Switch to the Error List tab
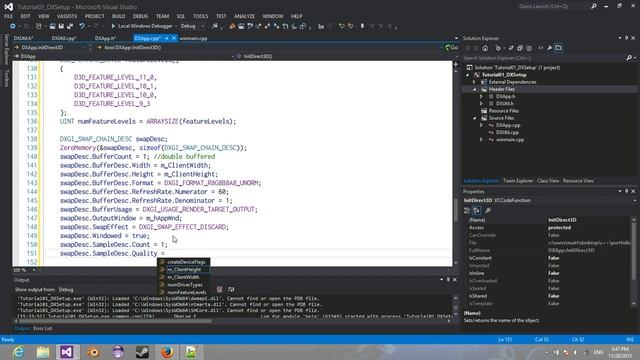The height and width of the screenshot is (360, 640). [x=42, y=329]
